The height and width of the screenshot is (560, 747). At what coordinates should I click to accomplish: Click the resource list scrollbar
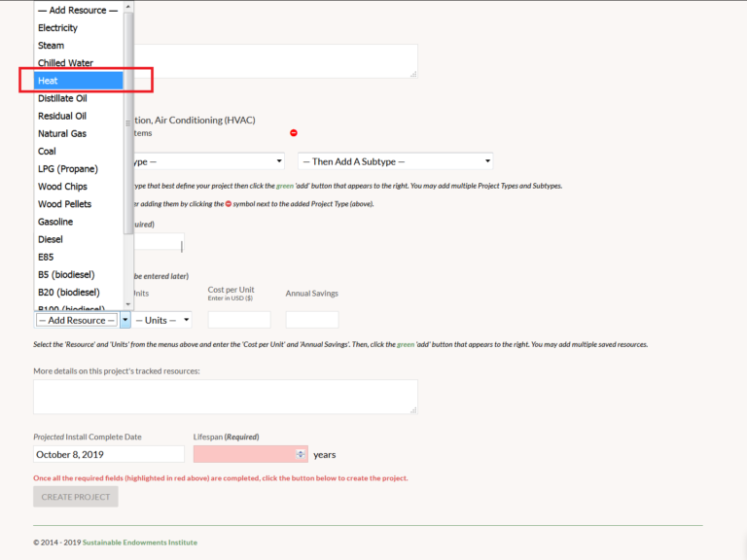[128, 146]
